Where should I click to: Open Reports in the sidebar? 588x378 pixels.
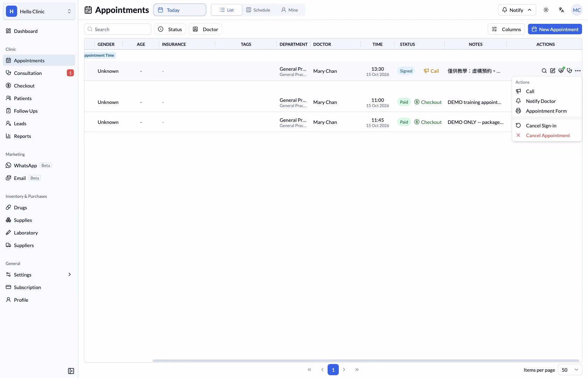click(x=39, y=136)
